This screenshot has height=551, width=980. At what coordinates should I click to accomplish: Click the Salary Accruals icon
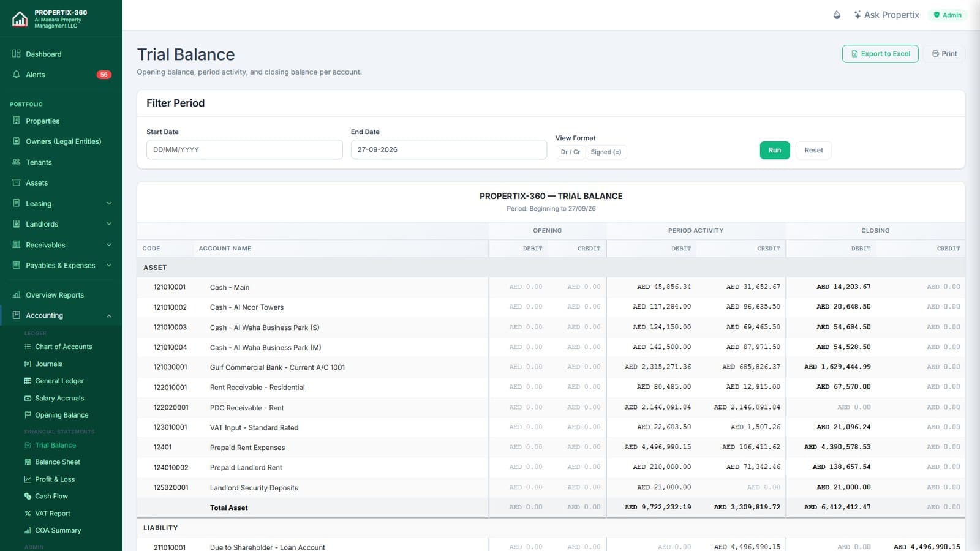(28, 398)
